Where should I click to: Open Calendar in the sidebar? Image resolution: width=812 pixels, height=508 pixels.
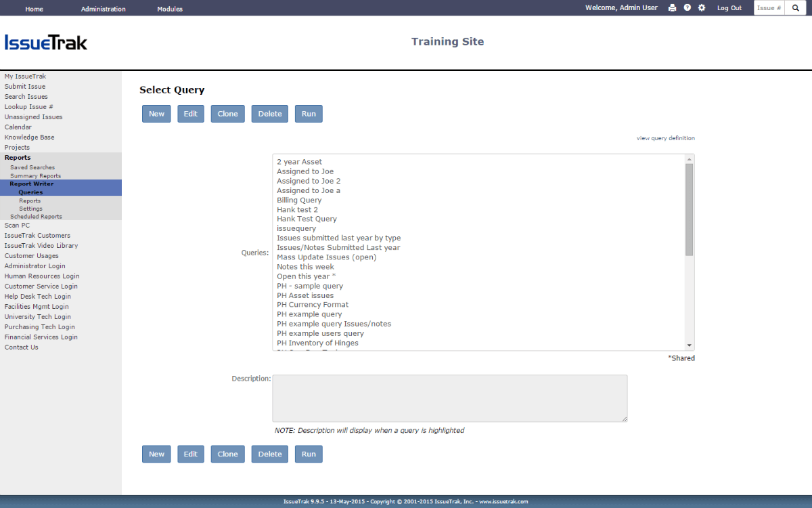tap(18, 127)
